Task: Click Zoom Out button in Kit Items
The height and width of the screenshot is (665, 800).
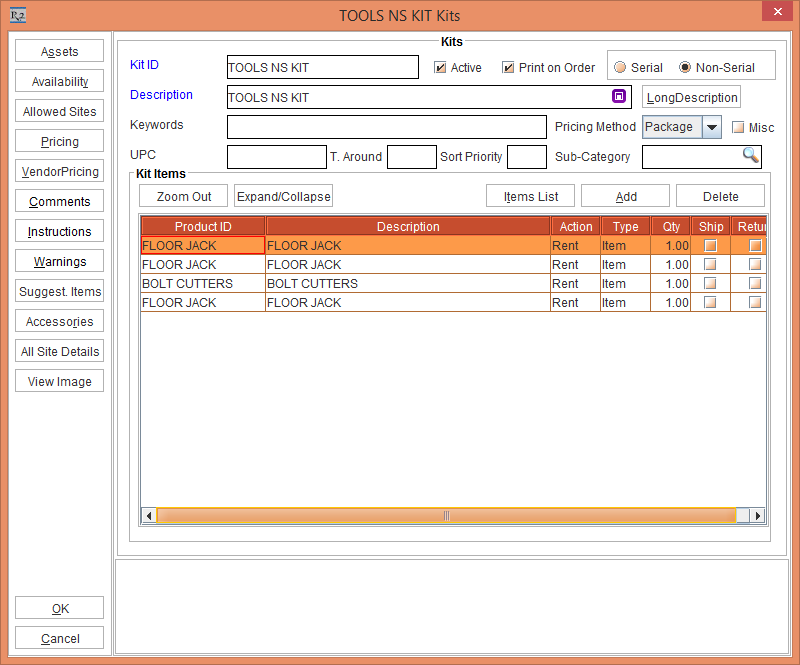Action: (184, 196)
